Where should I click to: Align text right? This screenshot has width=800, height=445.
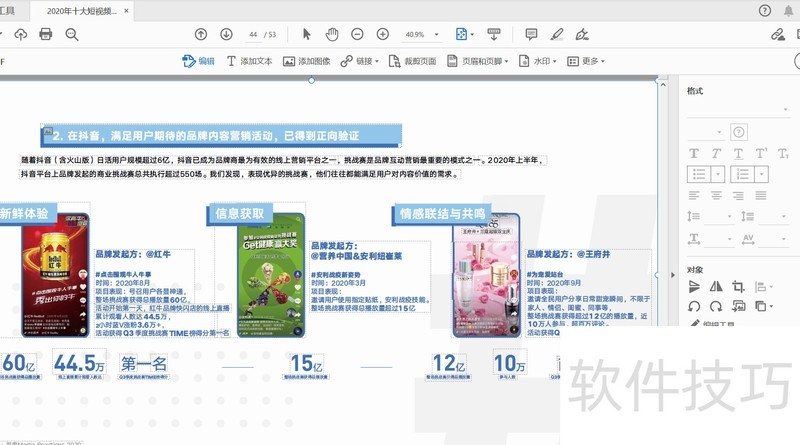(x=738, y=195)
